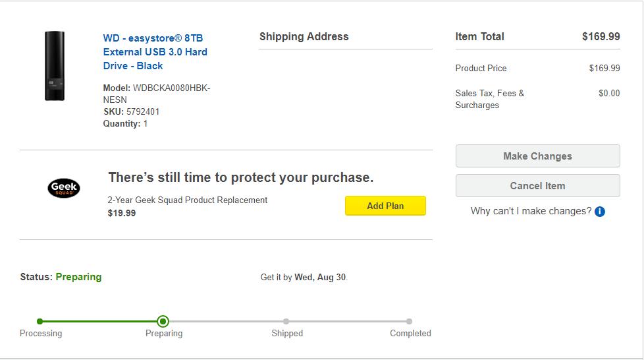Click the Shipped step dot on tracker

click(286, 321)
